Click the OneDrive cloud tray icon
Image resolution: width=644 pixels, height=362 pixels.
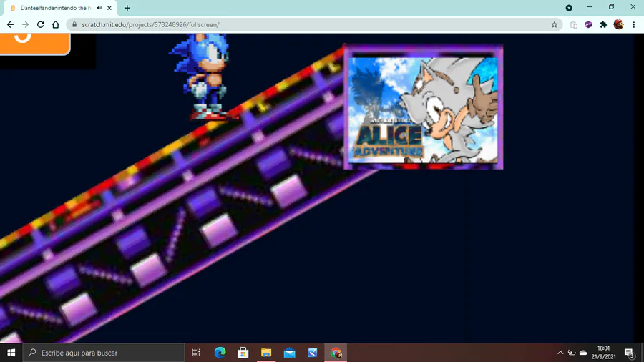pyautogui.click(x=582, y=353)
